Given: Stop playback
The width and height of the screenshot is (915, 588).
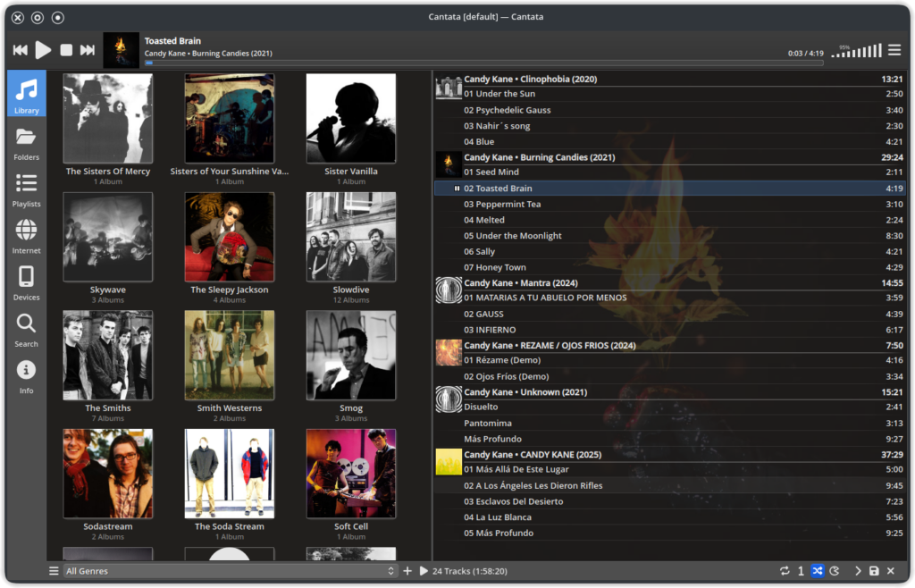Looking at the screenshot, I should click(66, 50).
